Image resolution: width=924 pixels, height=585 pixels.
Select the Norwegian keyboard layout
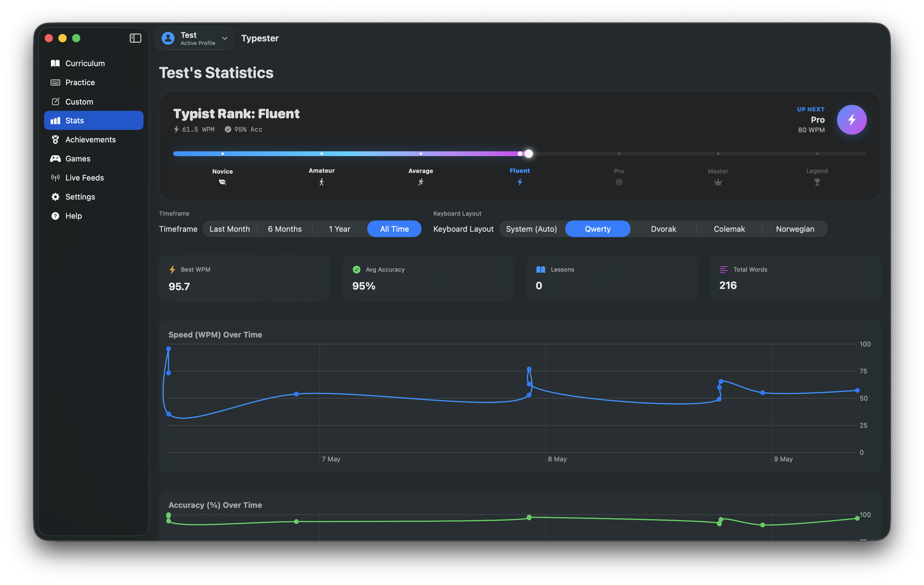pyautogui.click(x=795, y=229)
